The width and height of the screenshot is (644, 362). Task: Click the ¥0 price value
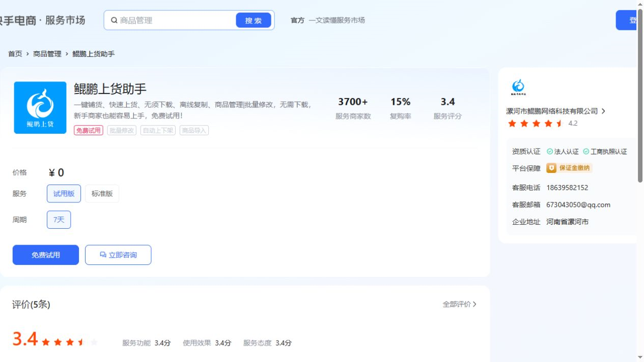56,173
